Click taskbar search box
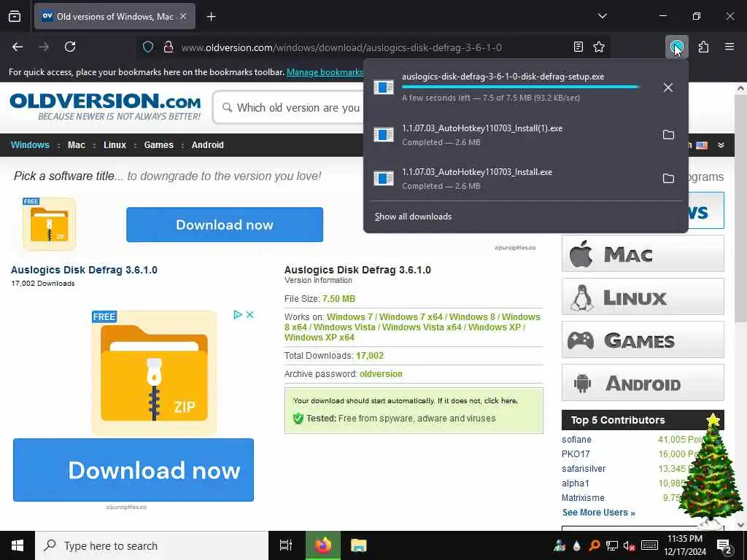Viewport: 747px width, 560px height. tap(152, 545)
